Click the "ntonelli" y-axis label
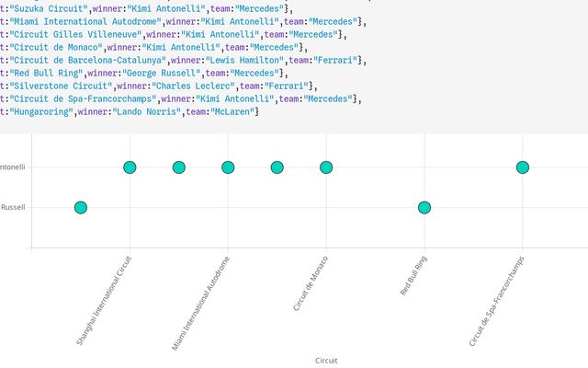 pyautogui.click(x=12, y=167)
